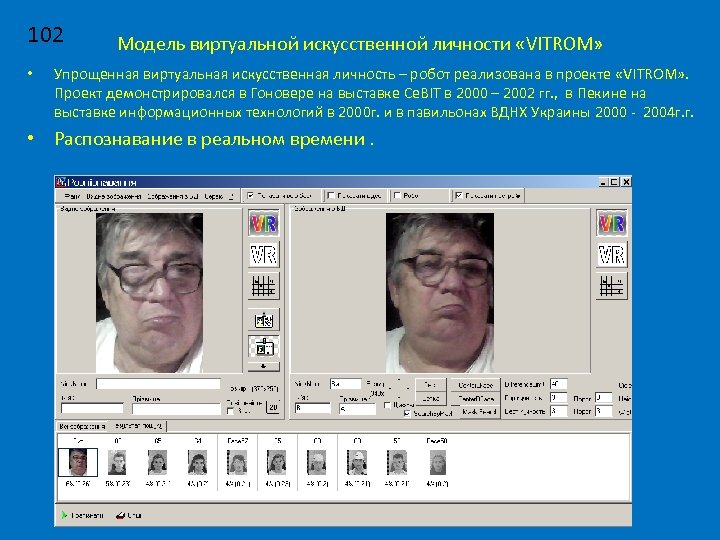Click the small down-arrow button under the left icon column
This screenshot has width=720, height=540.
[x=264, y=366]
